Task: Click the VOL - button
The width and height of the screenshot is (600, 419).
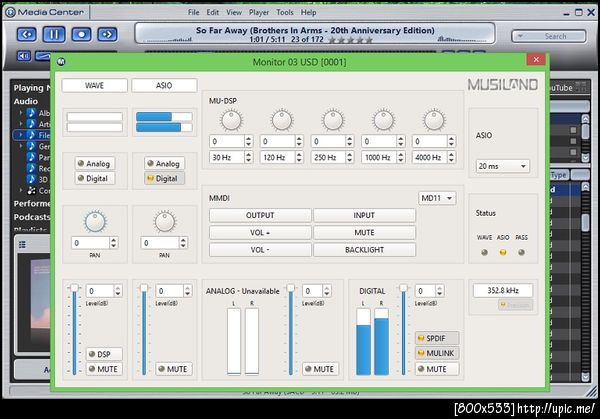Action: [x=260, y=249]
